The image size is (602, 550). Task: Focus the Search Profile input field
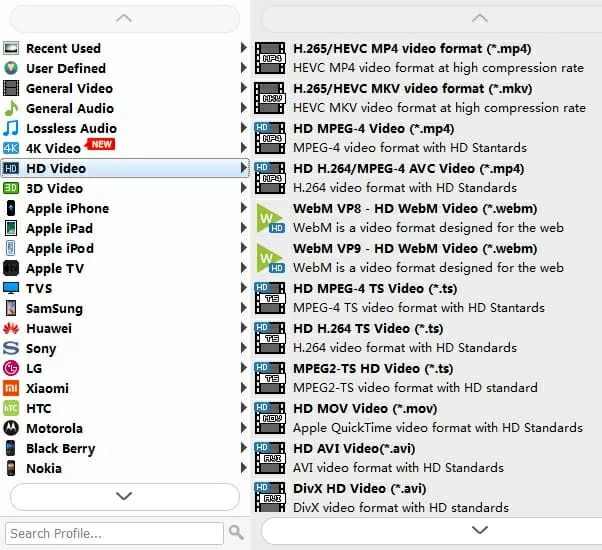(x=114, y=533)
